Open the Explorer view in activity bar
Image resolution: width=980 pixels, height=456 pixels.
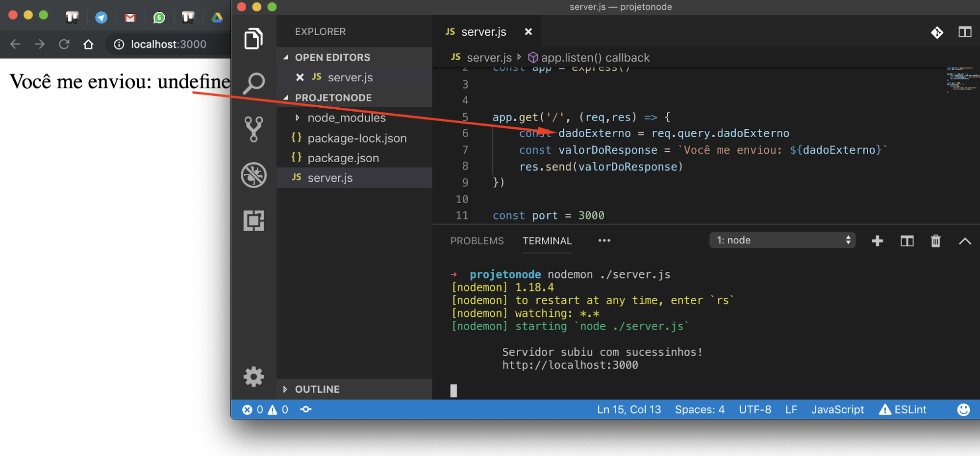[253, 39]
